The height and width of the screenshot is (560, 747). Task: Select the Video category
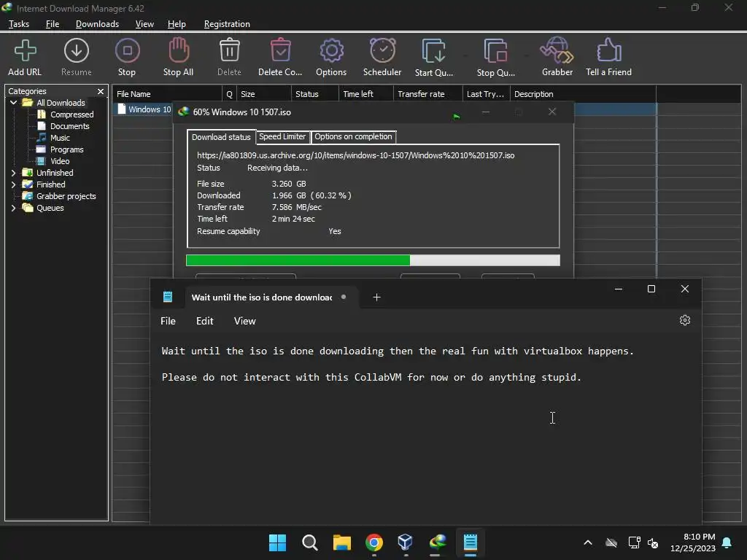(x=60, y=161)
